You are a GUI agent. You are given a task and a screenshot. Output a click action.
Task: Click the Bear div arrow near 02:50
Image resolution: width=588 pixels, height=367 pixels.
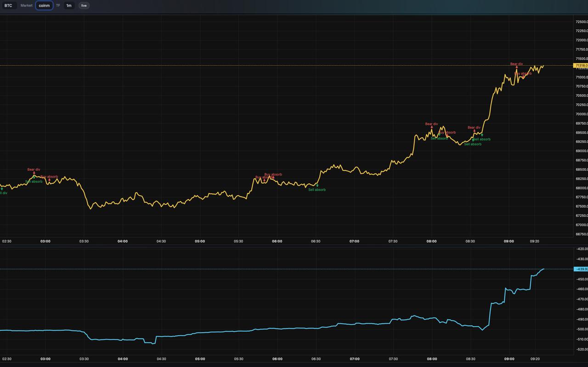tap(34, 173)
